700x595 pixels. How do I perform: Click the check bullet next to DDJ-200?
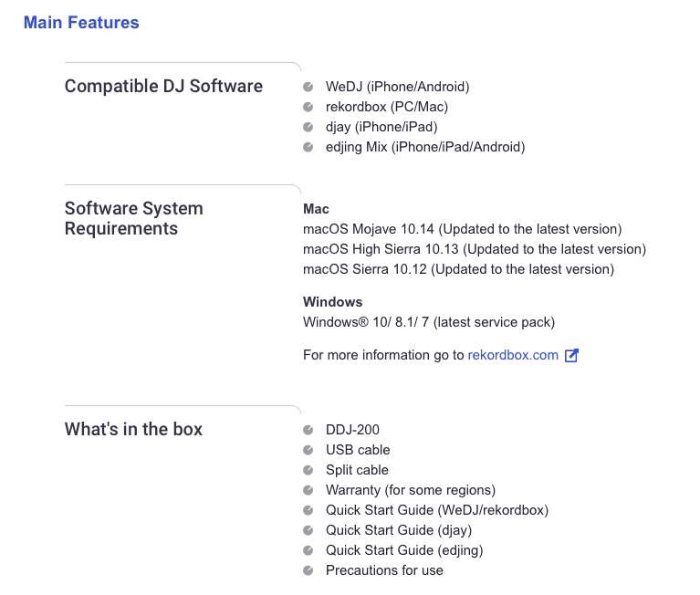click(308, 431)
